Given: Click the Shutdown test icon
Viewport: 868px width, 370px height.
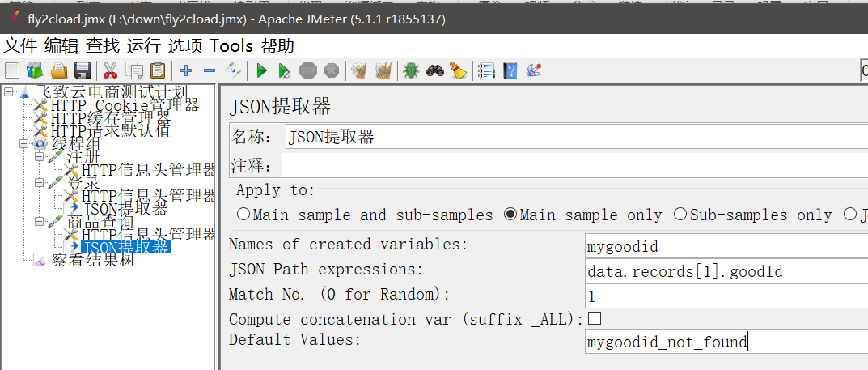Looking at the screenshot, I should (331, 70).
